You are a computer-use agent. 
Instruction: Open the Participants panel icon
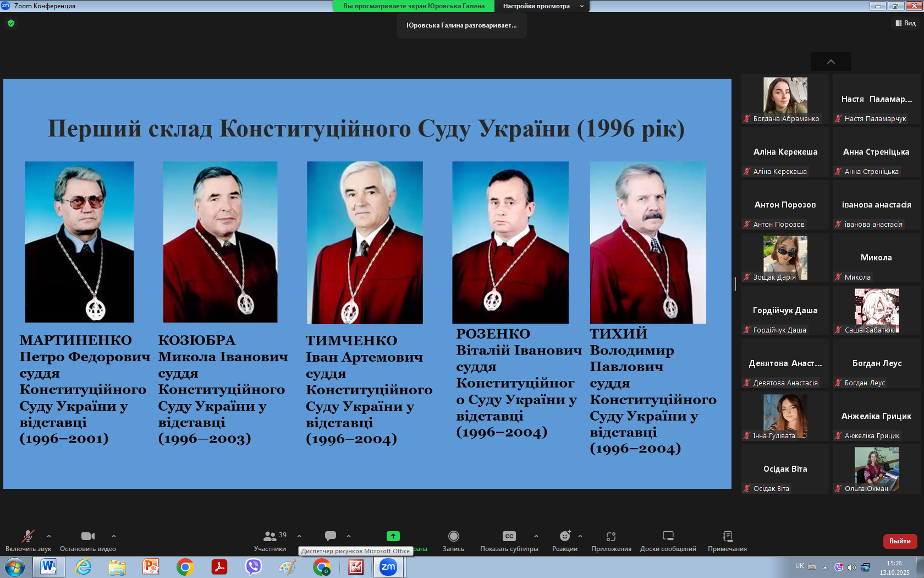269,536
